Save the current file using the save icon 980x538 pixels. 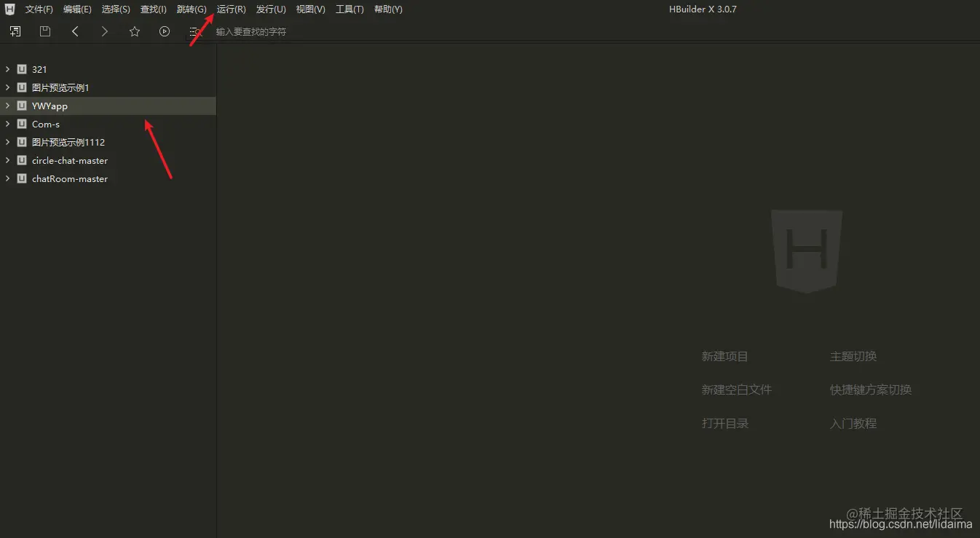44,31
